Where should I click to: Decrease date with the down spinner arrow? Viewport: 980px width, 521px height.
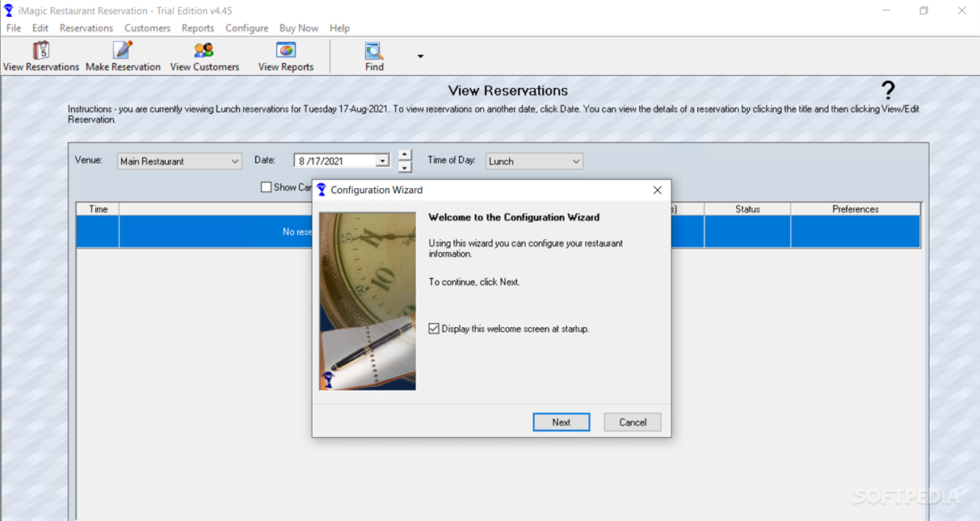coord(405,167)
